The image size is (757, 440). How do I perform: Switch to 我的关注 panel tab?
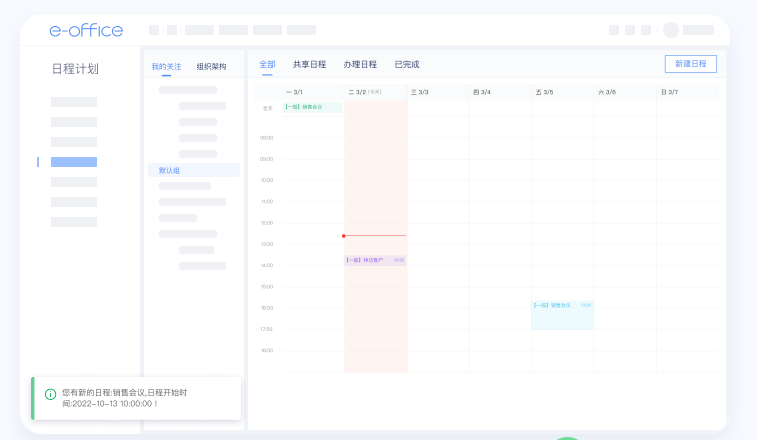point(167,67)
